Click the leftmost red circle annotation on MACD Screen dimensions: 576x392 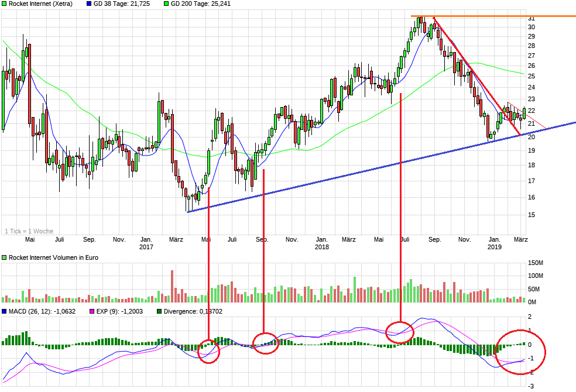209,352
